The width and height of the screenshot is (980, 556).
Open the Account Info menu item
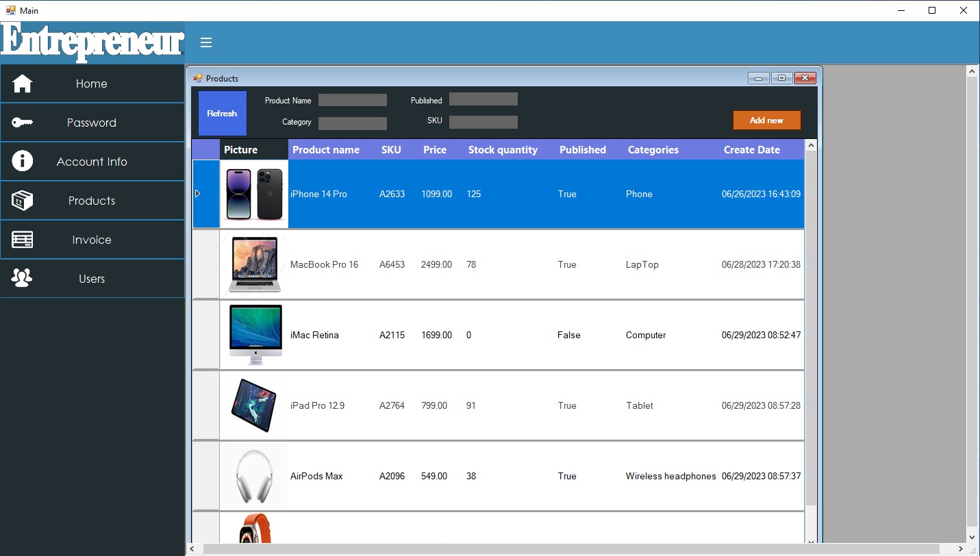pyautogui.click(x=92, y=162)
